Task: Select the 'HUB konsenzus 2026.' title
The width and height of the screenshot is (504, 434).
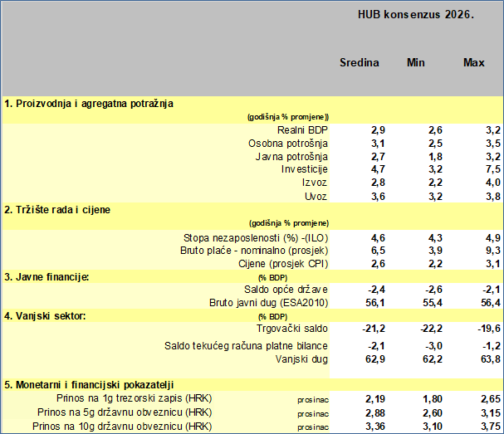Action: tap(416, 14)
